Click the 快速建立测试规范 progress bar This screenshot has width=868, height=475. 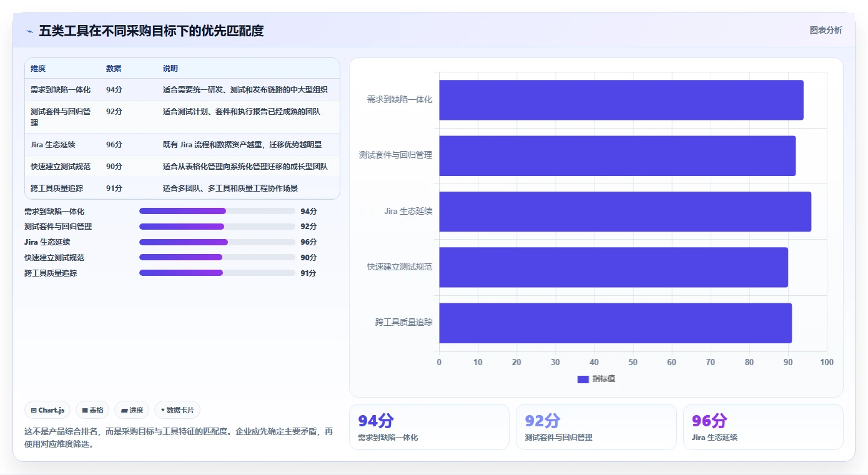(x=217, y=257)
